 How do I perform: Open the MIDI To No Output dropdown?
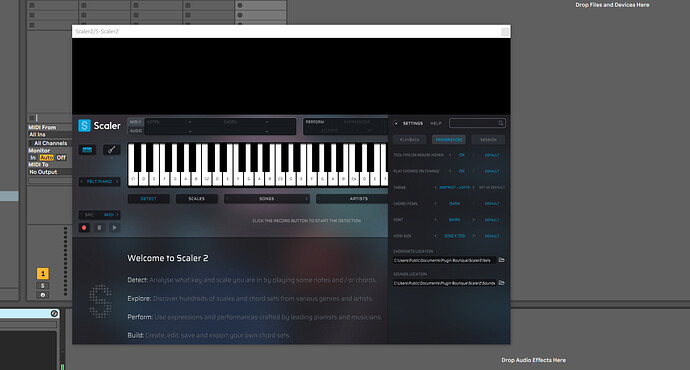click(x=50, y=172)
